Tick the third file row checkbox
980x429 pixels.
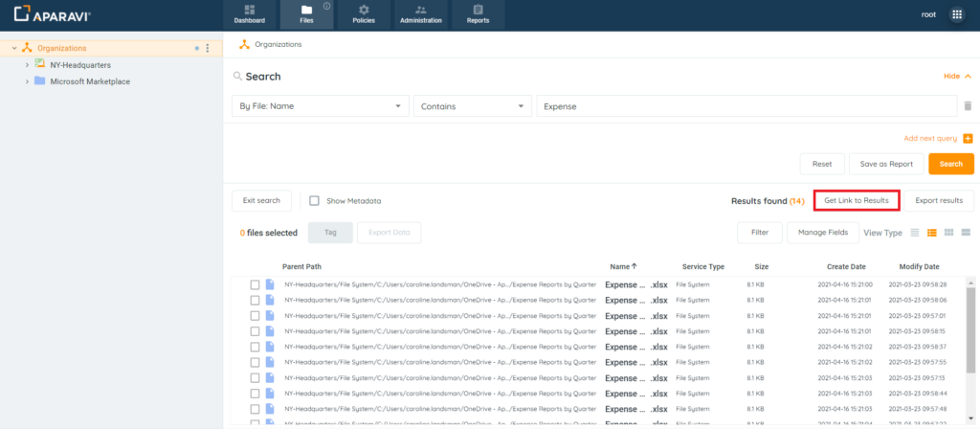click(x=255, y=315)
